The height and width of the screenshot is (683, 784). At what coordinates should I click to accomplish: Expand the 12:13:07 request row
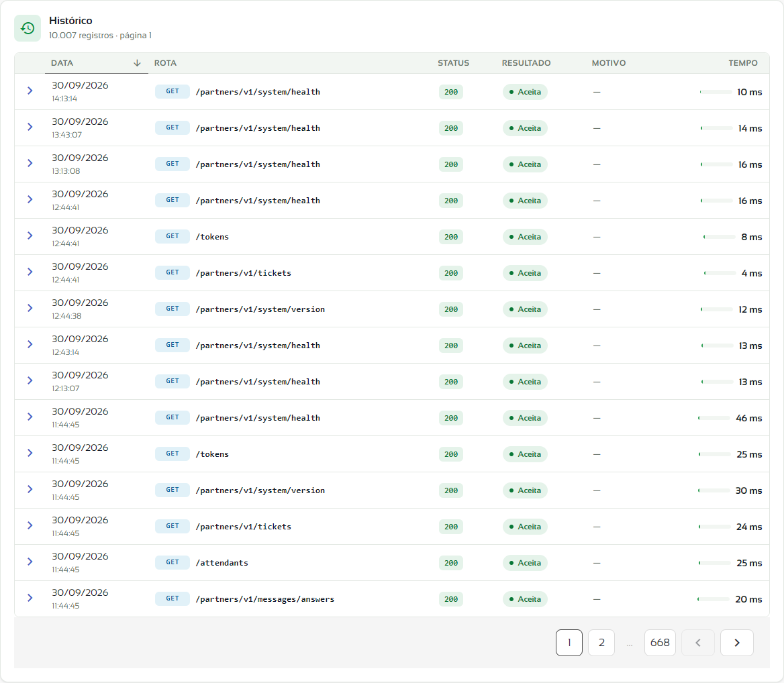[x=30, y=380]
